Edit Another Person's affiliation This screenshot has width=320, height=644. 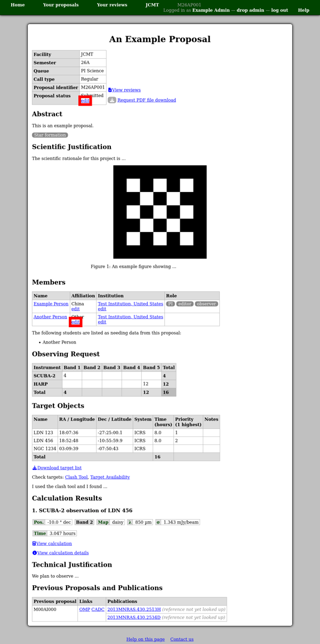tap(76, 322)
